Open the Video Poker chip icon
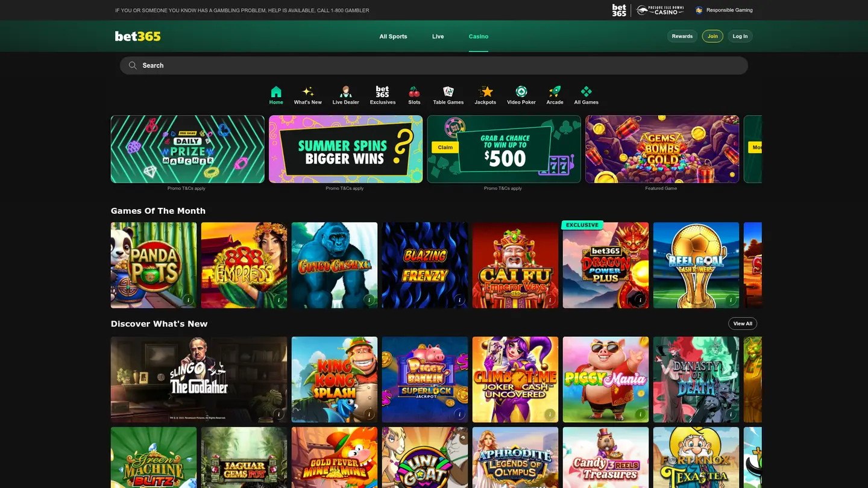This screenshot has height=488, width=868. (x=521, y=92)
